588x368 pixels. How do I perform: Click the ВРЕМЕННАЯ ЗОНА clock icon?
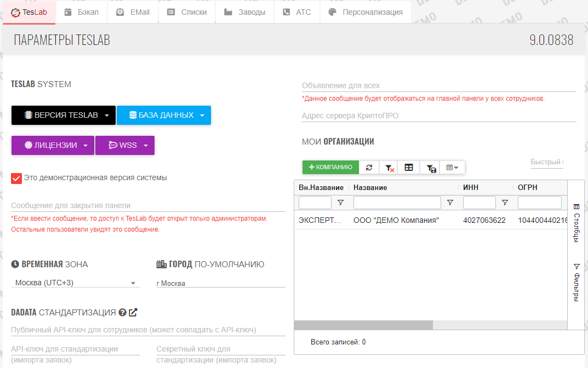click(x=15, y=264)
